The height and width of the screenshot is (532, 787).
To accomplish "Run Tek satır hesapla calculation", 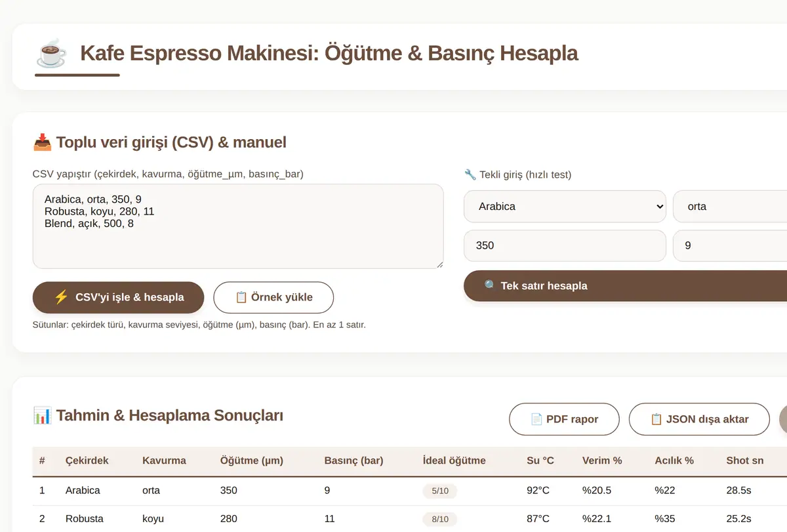I will tap(625, 286).
